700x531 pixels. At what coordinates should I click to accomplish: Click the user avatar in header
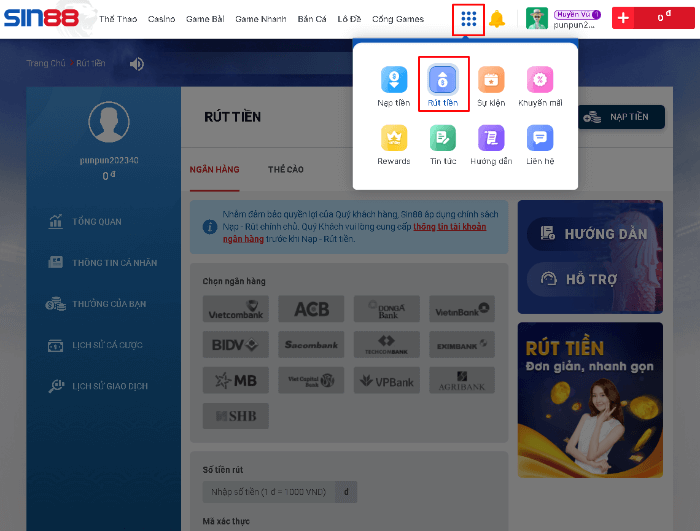pyautogui.click(x=537, y=19)
